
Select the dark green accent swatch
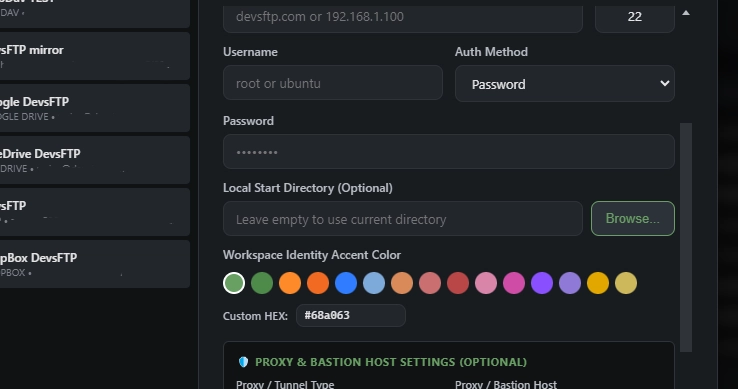click(x=262, y=283)
